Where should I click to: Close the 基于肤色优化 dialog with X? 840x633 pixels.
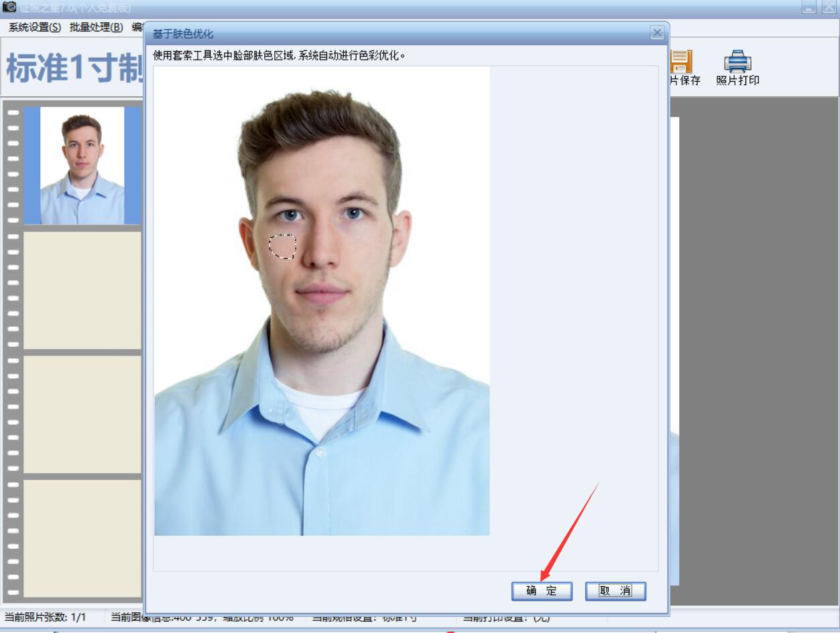(x=657, y=33)
